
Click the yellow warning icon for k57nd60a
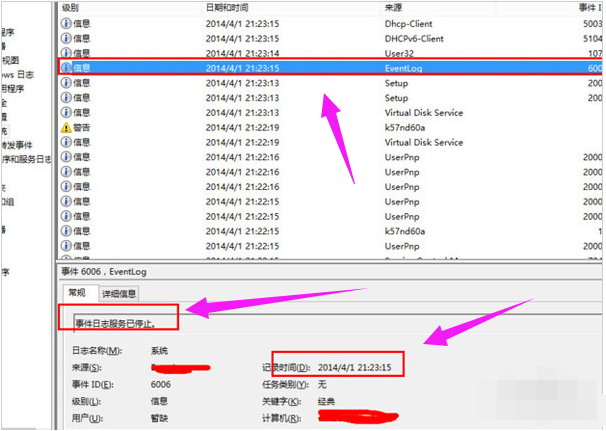point(66,128)
